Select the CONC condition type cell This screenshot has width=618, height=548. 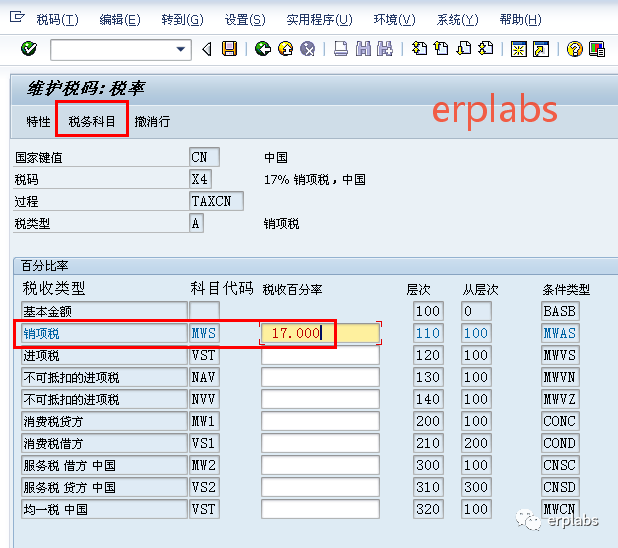[560, 421]
